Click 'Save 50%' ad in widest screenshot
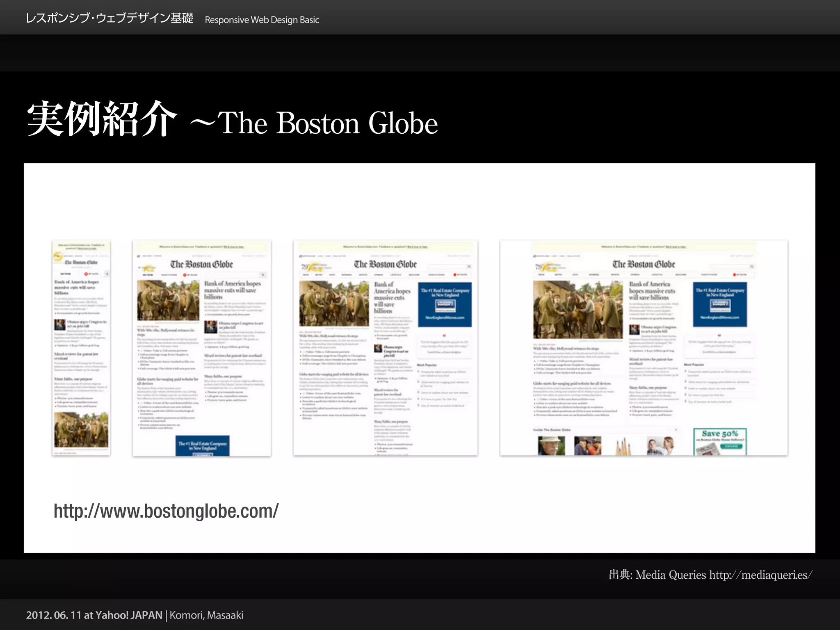Image resolution: width=840 pixels, height=630 pixels. click(720, 442)
